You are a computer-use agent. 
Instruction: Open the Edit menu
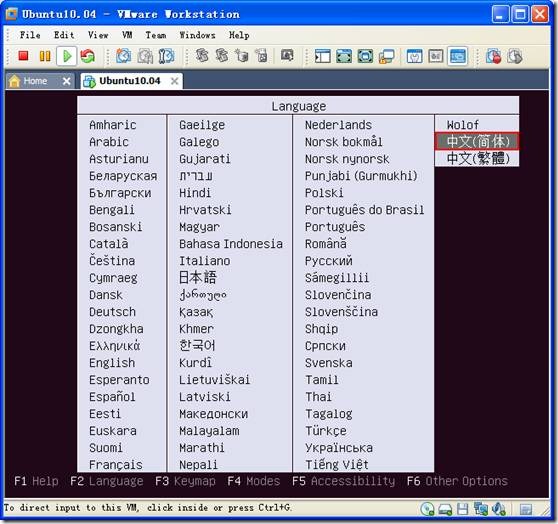[64, 35]
